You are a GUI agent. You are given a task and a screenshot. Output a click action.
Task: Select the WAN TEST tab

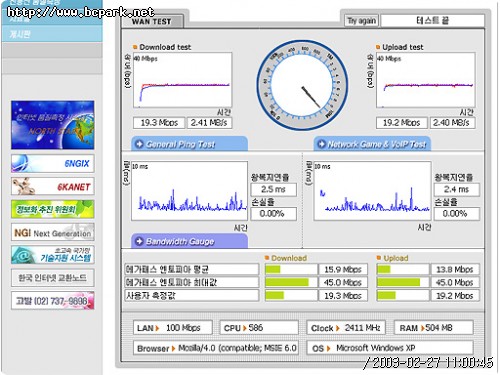pyautogui.click(x=152, y=22)
